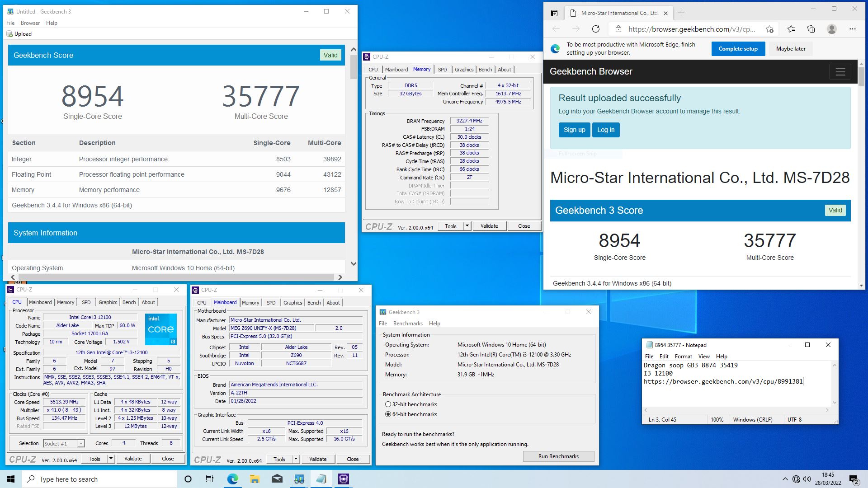Click the Memory tab in CPU-Z CPU window
The width and height of the screenshot is (868, 488).
66,302
